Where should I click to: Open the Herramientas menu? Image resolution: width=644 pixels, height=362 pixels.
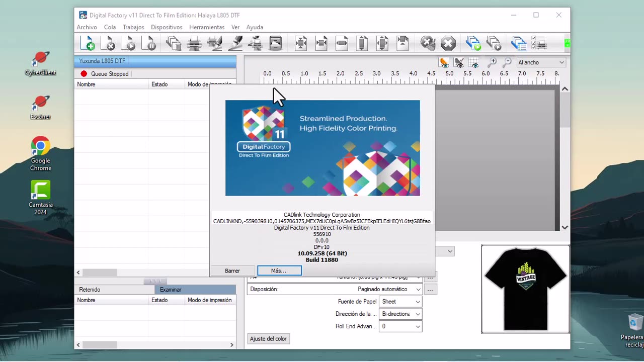[207, 27]
